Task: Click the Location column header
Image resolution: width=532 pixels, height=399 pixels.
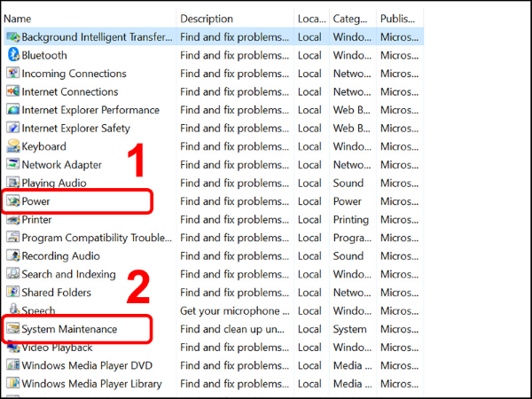Action: pyautogui.click(x=310, y=19)
